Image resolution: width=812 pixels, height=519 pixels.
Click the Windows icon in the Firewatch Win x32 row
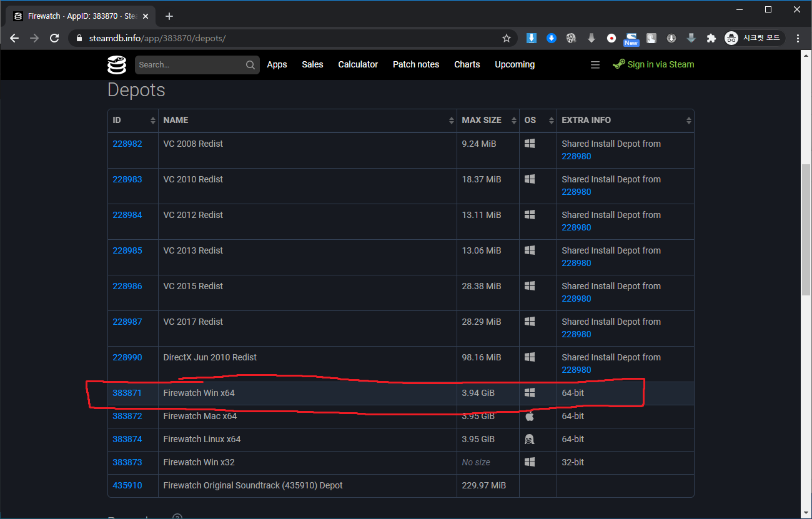tap(530, 462)
